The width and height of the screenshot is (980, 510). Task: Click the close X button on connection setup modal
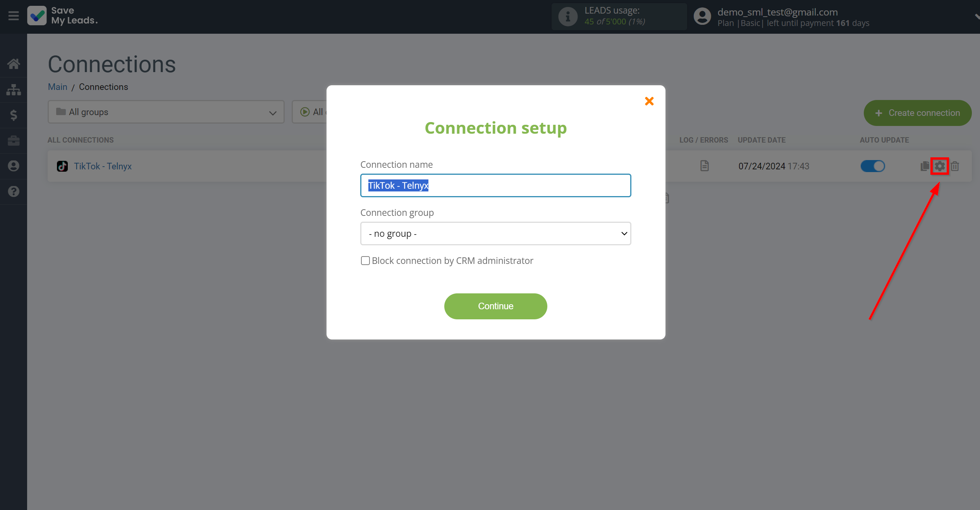coord(649,101)
